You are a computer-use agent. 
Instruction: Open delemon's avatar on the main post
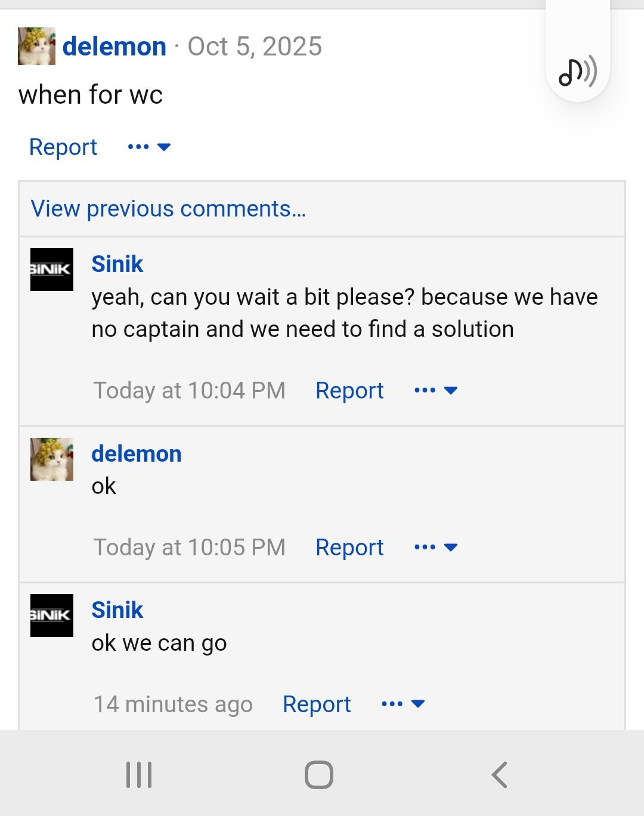coord(36,46)
